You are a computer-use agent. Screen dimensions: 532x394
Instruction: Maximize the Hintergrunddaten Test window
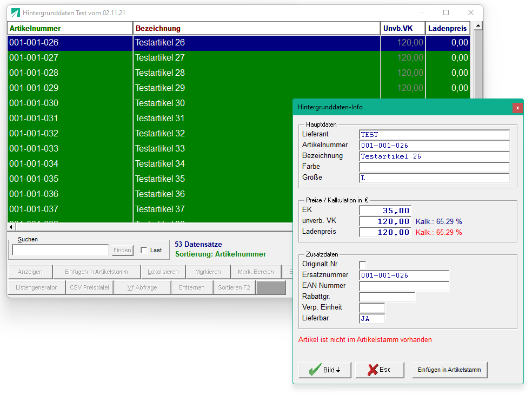[446, 12]
